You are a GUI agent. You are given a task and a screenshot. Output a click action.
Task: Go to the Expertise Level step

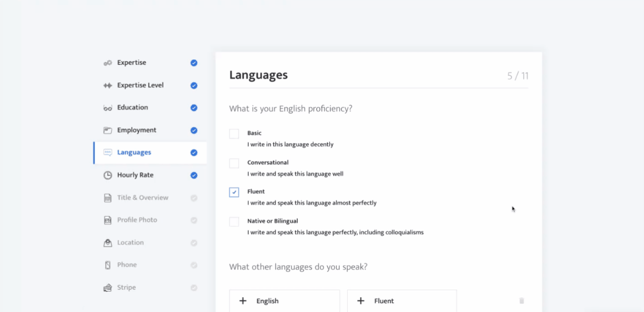[x=150, y=85]
